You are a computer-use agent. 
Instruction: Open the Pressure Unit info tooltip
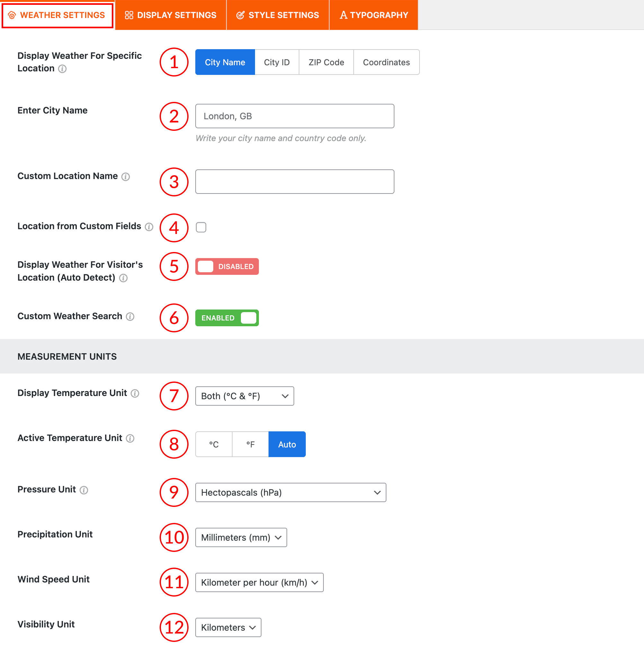(x=84, y=490)
